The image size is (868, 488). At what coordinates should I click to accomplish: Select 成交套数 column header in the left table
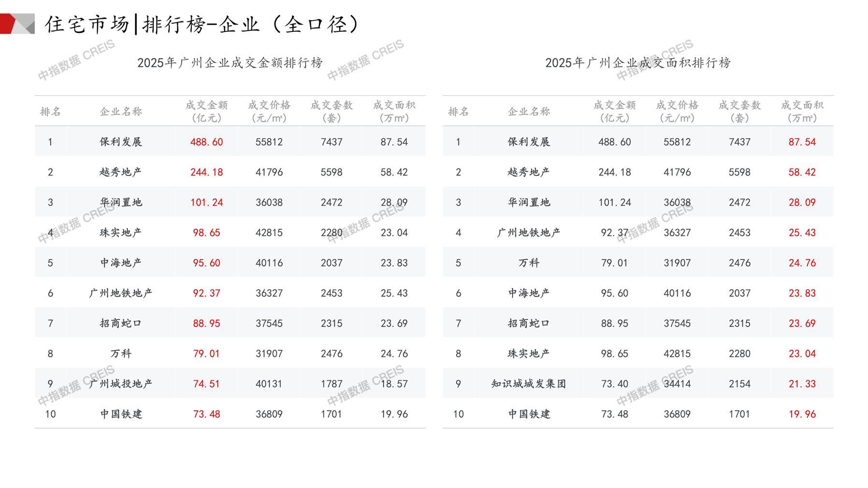tap(331, 111)
